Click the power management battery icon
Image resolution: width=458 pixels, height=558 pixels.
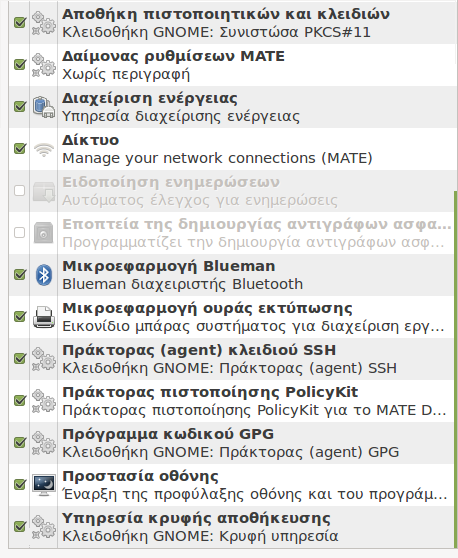tap(44, 107)
